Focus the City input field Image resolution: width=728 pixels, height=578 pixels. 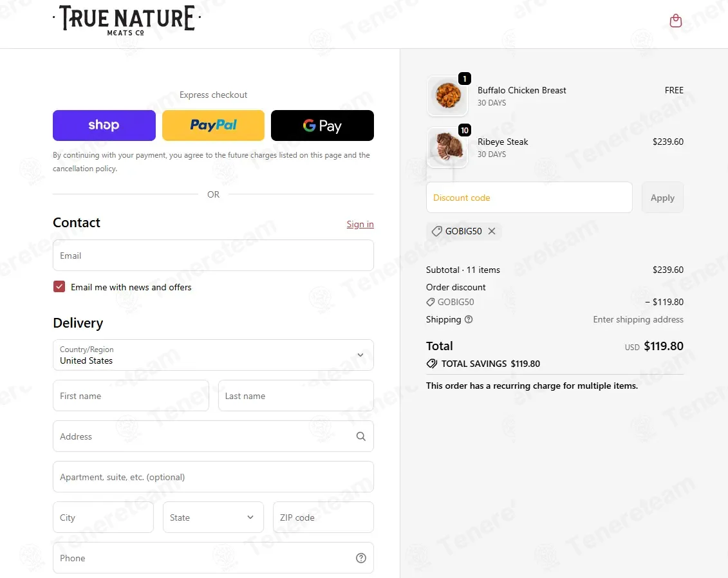[103, 517]
